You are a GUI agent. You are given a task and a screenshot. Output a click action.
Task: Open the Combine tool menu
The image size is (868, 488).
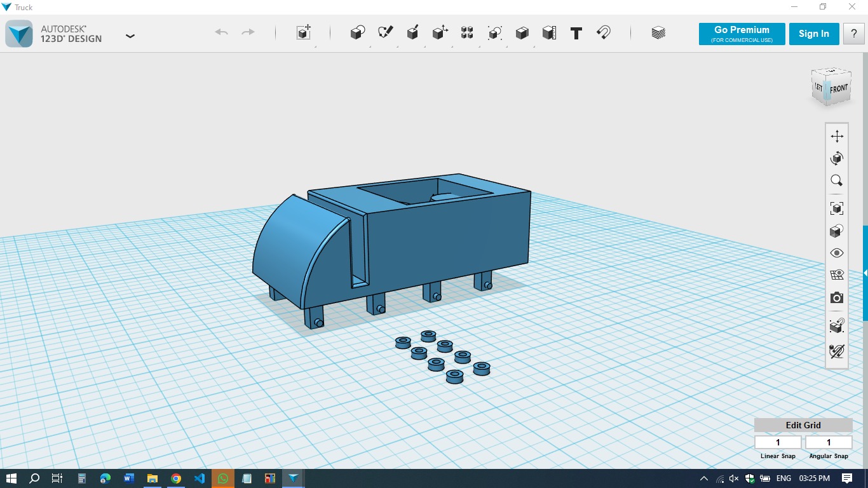click(x=522, y=32)
